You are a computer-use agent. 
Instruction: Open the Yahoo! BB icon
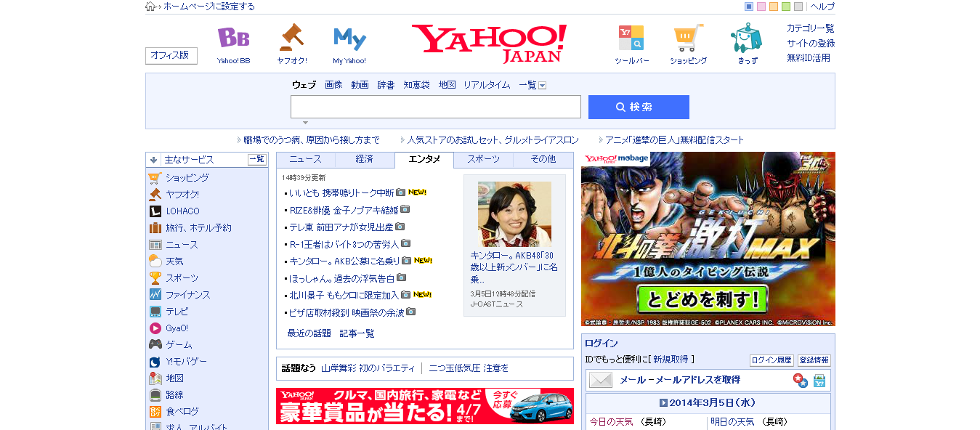[x=233, y=38]
